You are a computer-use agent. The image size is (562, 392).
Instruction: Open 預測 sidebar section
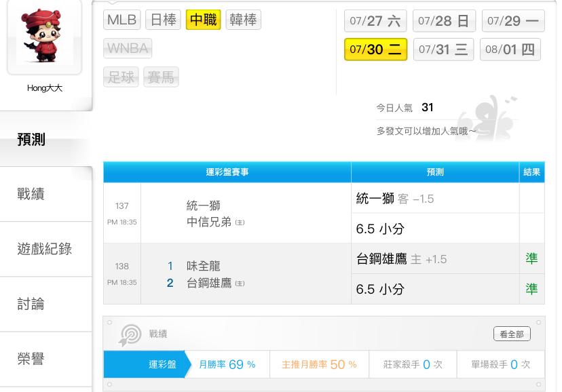pyautogui.click(x=46, y=139)
